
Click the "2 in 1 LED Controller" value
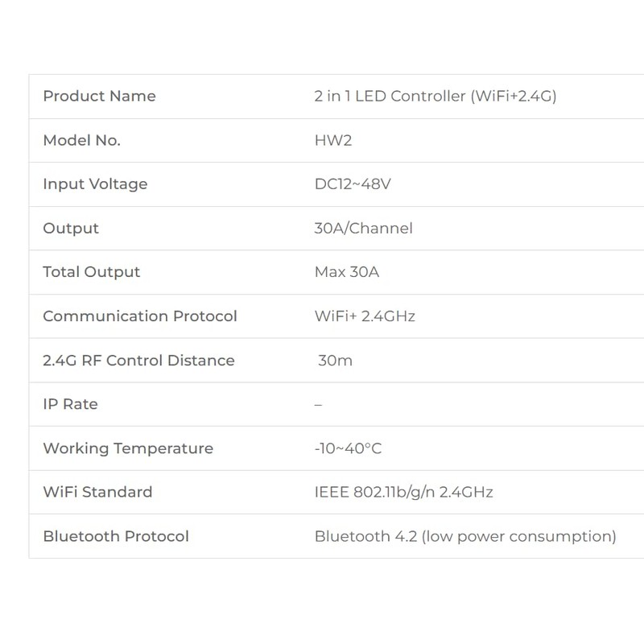[435, 97]
